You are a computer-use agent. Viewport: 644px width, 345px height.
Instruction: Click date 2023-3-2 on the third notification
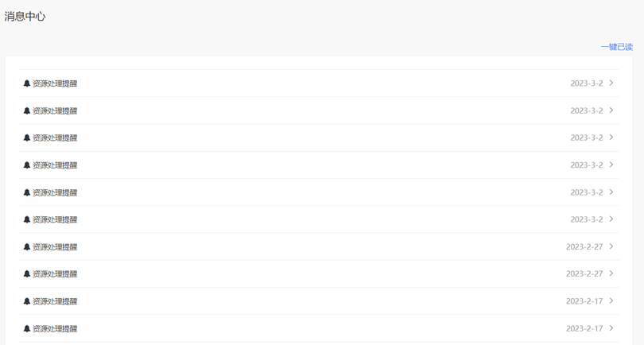[587, 138]
